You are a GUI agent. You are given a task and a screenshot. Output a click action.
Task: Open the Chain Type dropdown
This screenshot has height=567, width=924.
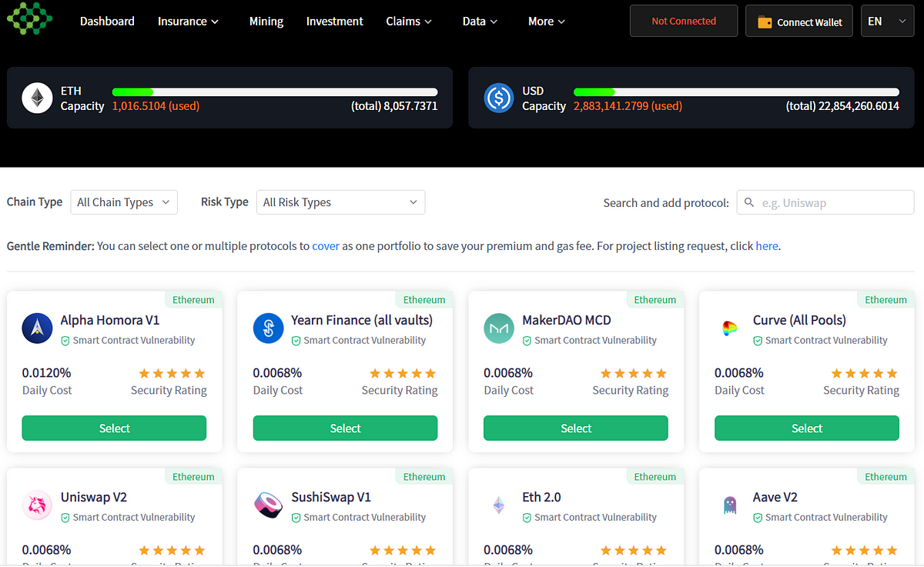pyautogui.click(x=124, y=202)
